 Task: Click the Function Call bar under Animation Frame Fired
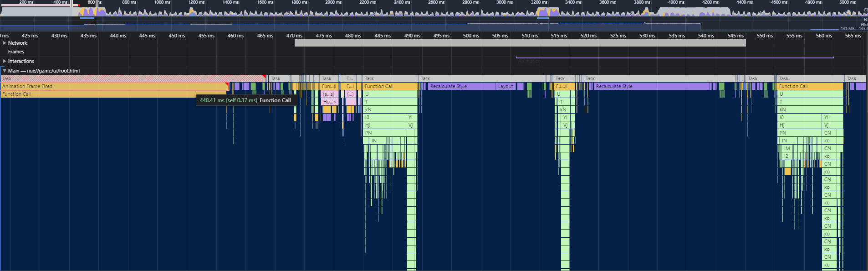(x=113, y=94)
